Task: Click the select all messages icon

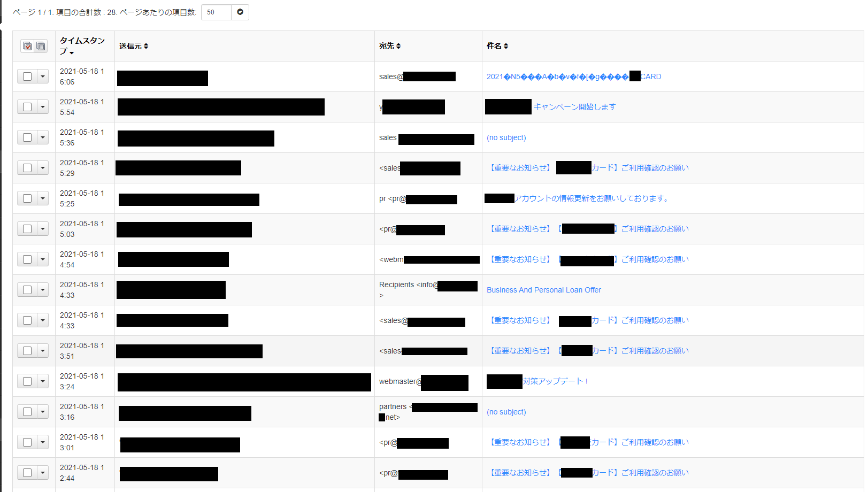Action: (27, 46)
